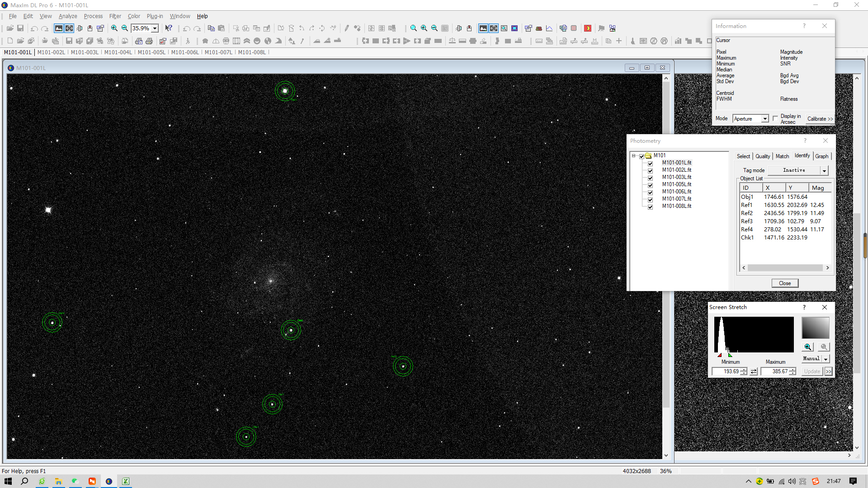The width and height of the screenshot is (868, 488).
Task: Uncheck M101-002L.fit checkbox
Action: (650, 171)
